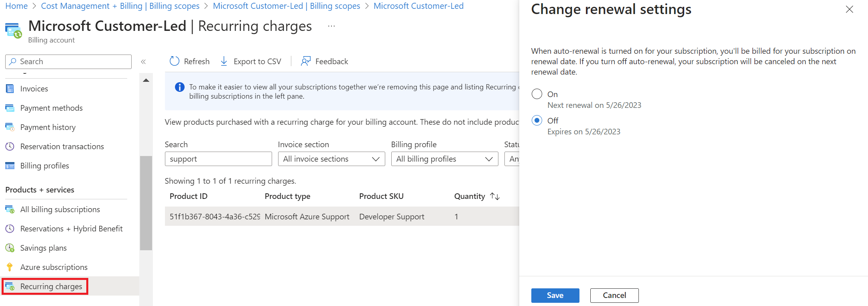Viewport: 868px width, 306px height.
Task: Click the Feedback toolbar label
Action: (331, 61)
